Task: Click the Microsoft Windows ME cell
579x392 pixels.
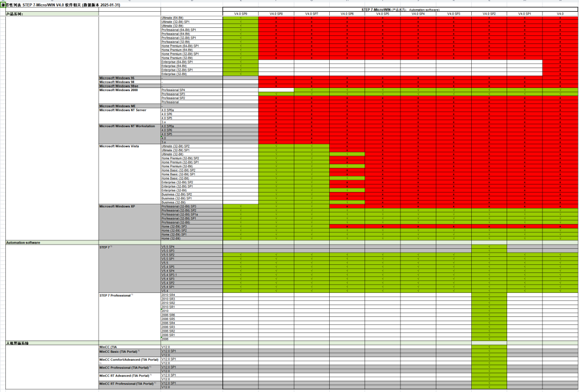Action: (130, 106)
